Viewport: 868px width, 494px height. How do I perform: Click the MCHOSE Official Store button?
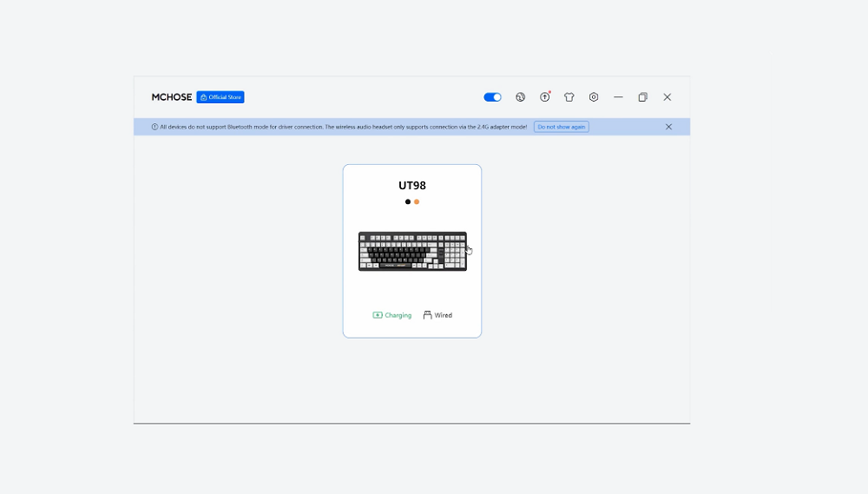coord(220,97)
